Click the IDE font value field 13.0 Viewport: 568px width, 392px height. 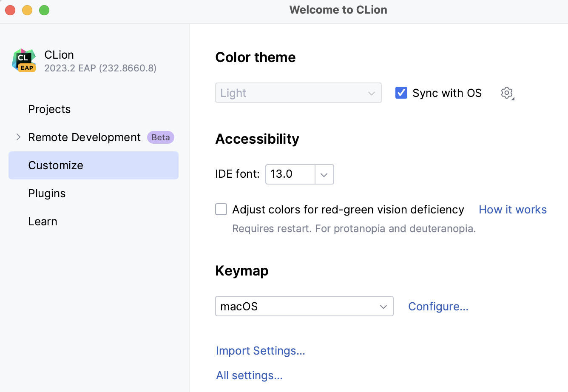[290, 174]
